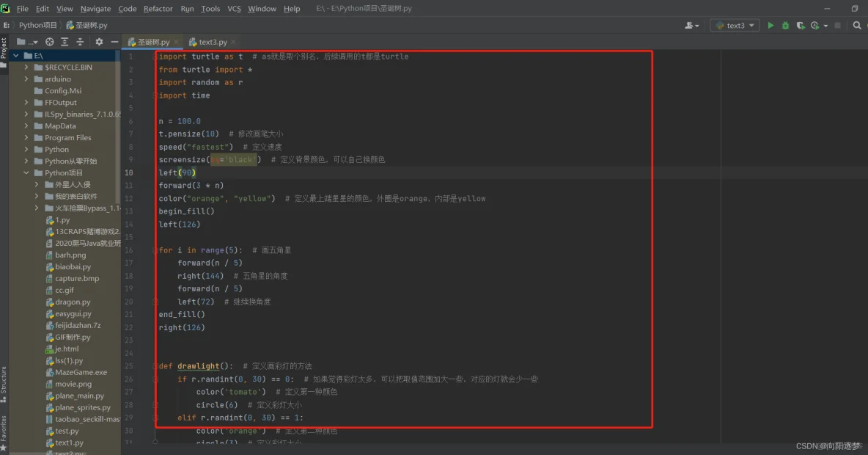Click Select Opened File target icon
This screenshot has height=455, width=868.
point(49,42)
